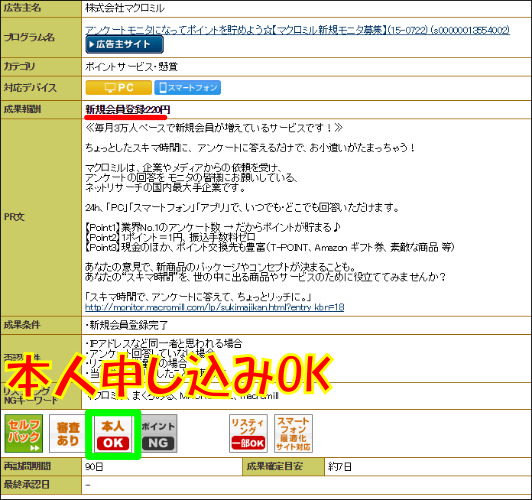Screen dimensions: 532x500
Task: Click the 対応デバイス row label
Action: [x=30, y=88]
